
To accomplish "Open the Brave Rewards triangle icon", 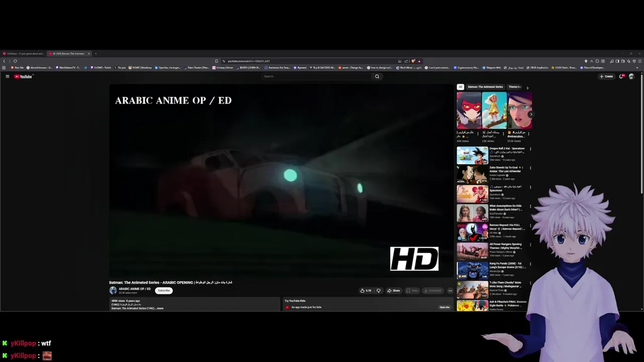I will tap(419, 61).
